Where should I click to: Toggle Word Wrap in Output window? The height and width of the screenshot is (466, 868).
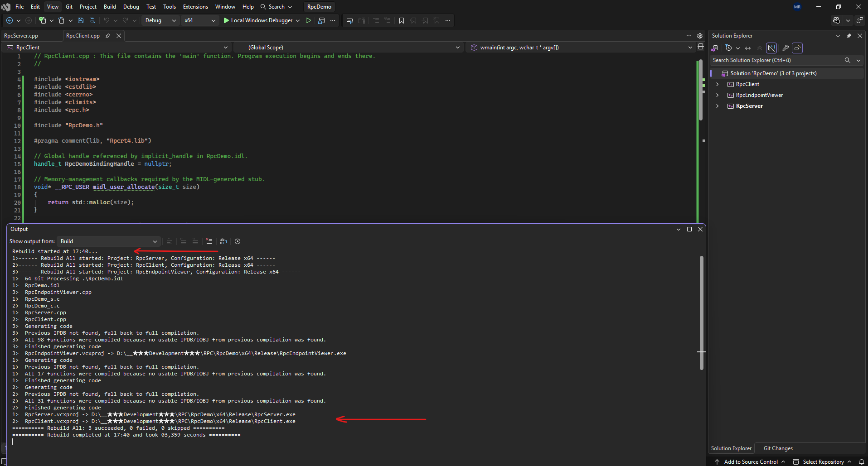pos(223,241)
